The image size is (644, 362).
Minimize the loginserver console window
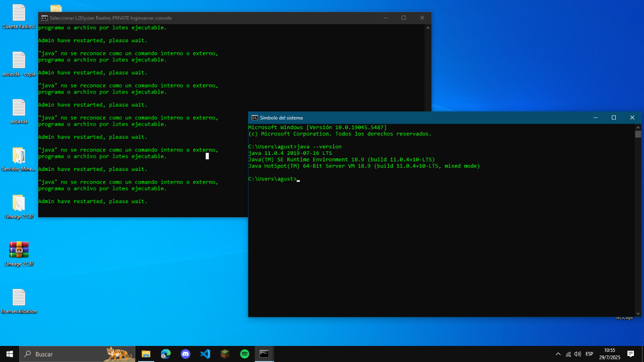(385, 18)
